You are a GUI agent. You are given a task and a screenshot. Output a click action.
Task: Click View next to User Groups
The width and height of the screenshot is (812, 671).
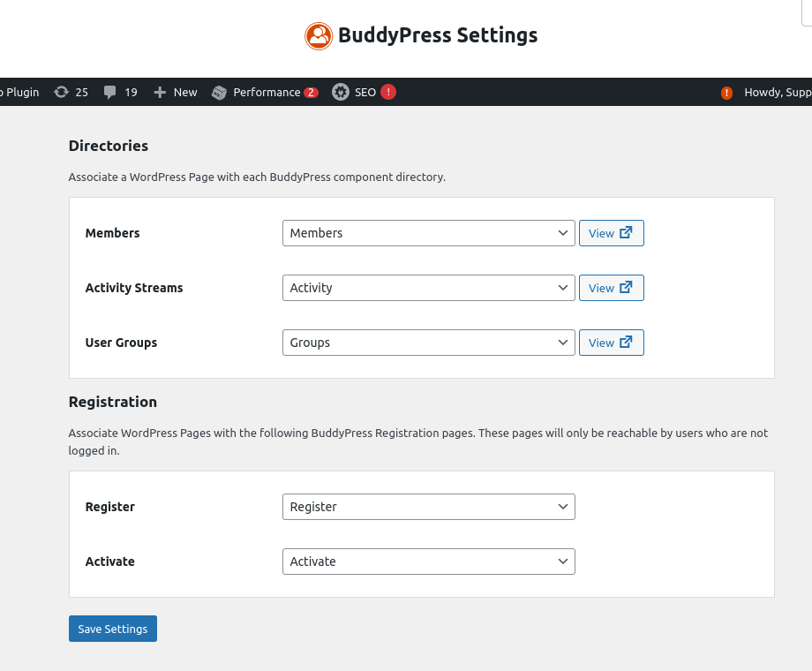tap(611, 343)
